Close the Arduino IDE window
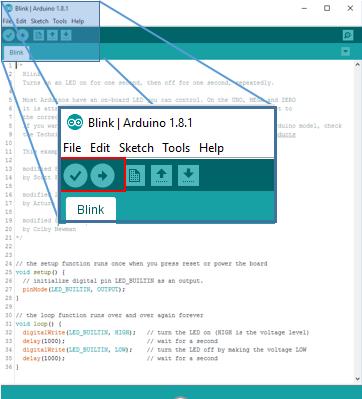Image resolution: width=362 pixels, height=399 pixels. (350, 8)
